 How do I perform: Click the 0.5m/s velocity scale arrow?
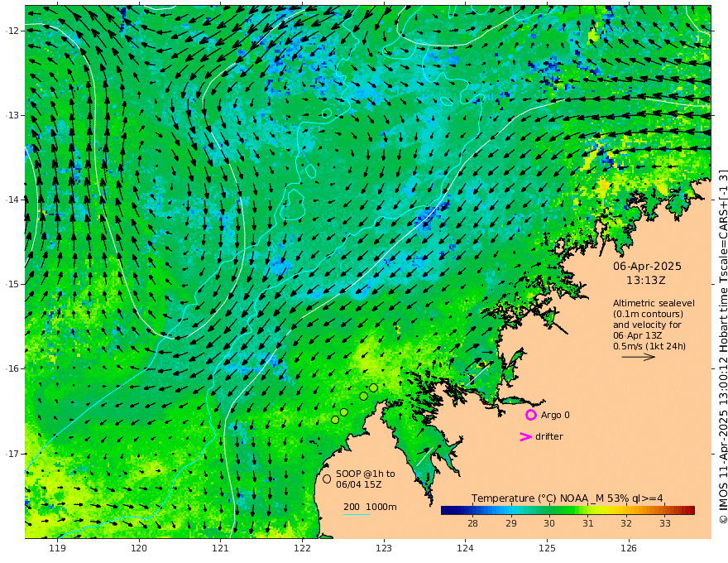click(638, 357)
